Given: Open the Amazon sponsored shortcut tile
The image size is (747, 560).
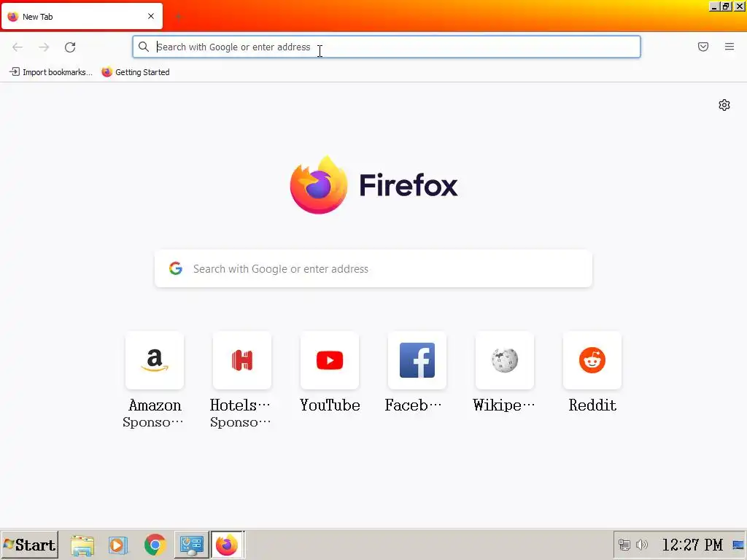Looking at the screenshot, I should coord(155,360).
